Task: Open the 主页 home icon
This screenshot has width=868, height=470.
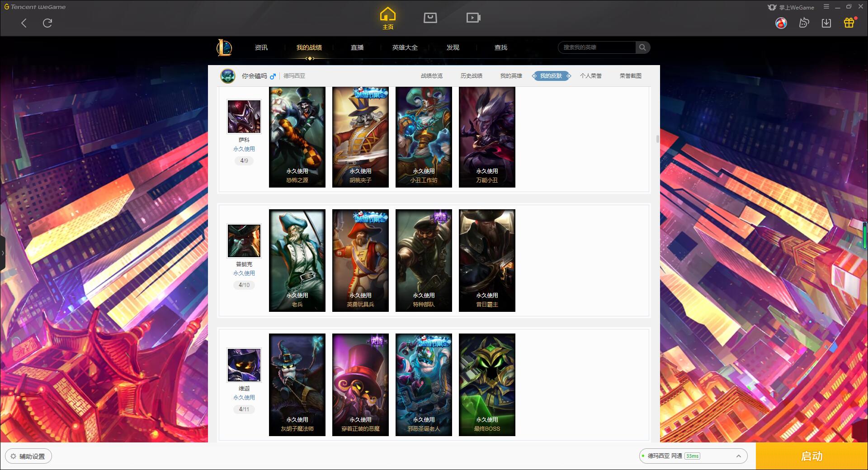Action: [388, 19]
